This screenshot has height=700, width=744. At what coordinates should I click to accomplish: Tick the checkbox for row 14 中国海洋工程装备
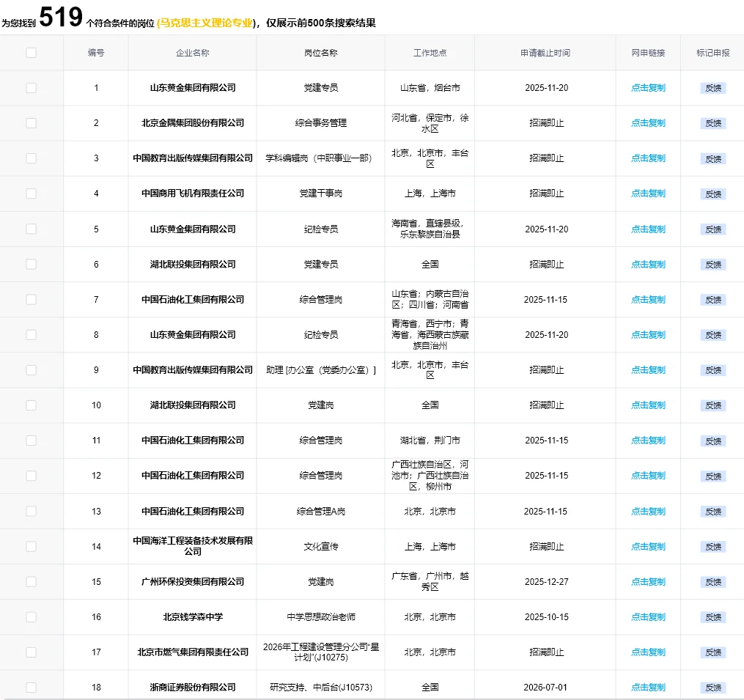[32, 546]
